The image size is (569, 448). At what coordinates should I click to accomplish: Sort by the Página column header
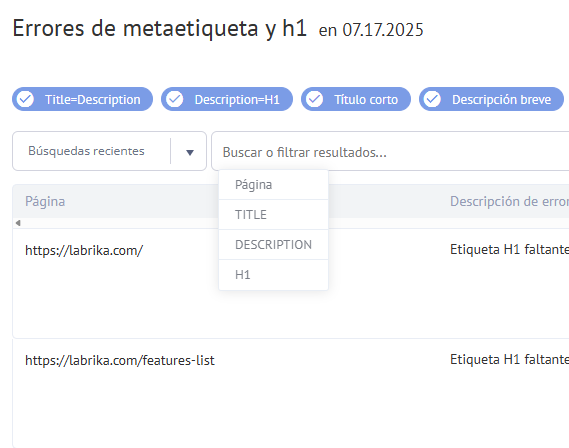(45, 201)
